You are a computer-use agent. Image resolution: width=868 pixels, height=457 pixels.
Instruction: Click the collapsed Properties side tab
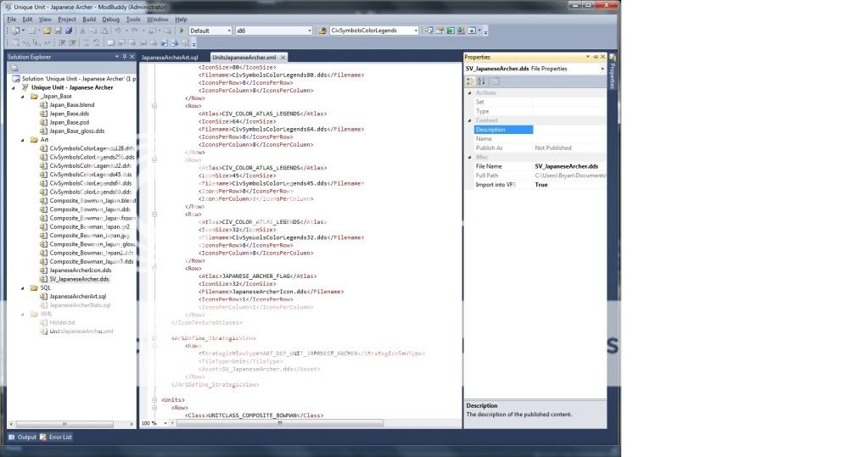pos(613,72)
